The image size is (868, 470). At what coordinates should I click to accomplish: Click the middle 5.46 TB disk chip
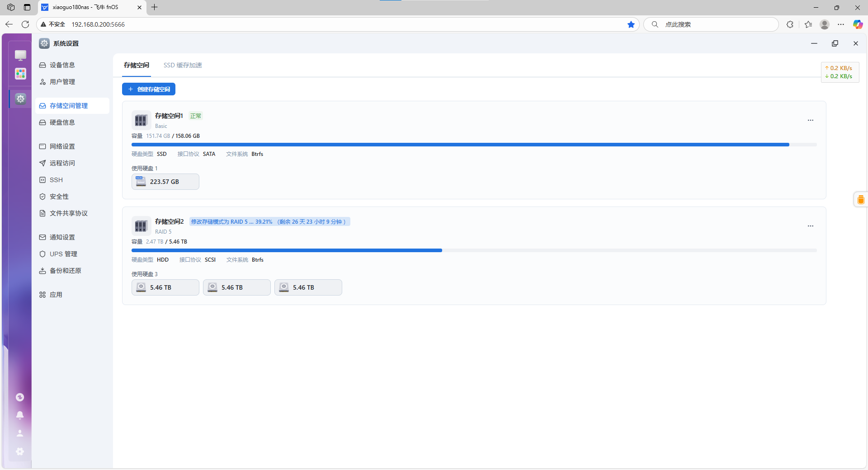point(237,287)
